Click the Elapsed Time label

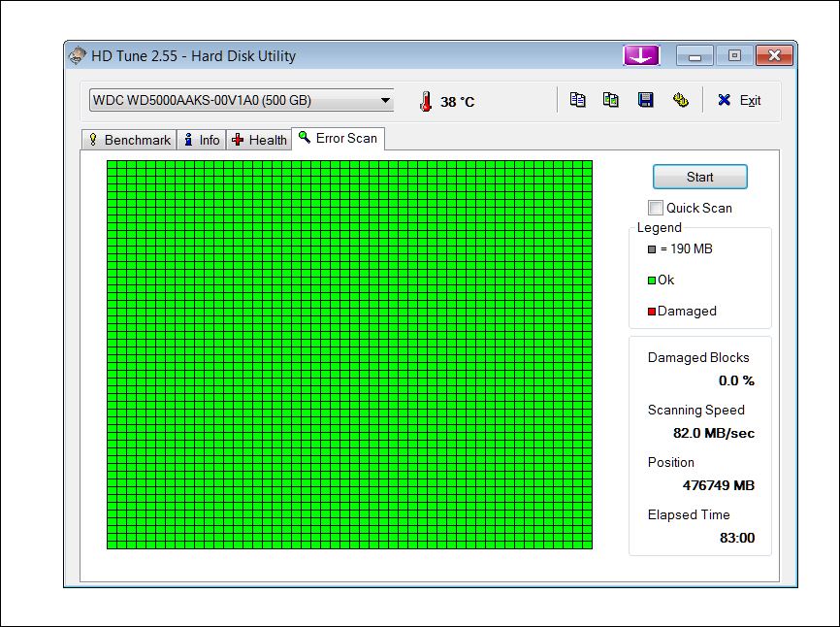tap(689, 514)
